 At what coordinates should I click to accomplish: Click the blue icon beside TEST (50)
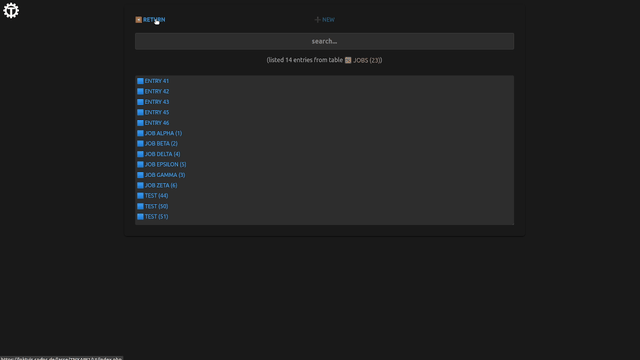(x=140, y=207)
